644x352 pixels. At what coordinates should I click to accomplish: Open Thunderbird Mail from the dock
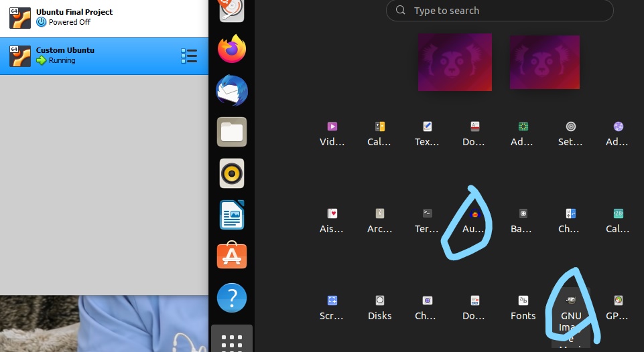(x=232, y=90)
